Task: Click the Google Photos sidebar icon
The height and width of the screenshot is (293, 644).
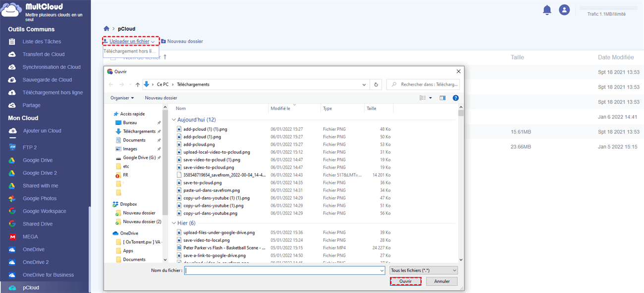Action: (x=12, y=198)
